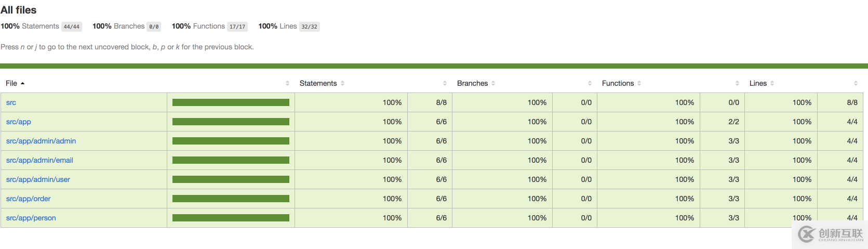Click the sort icon left of Statements column
The height and width of the screenshot is (249, 868).
(x=288, y=83)
